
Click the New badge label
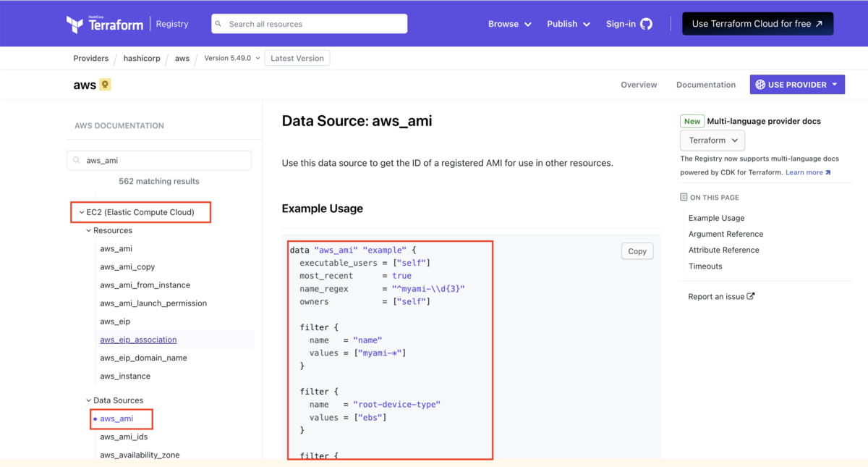(x=692, y=121)
